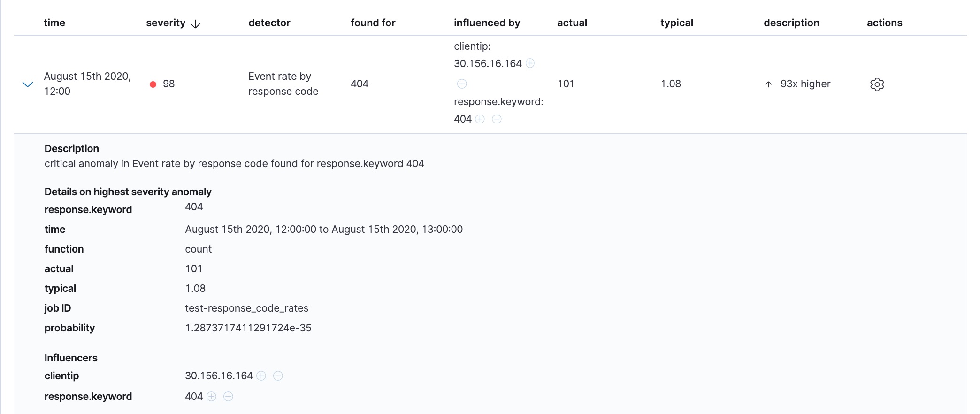Click the time column header
The height and width of the screenshot is (414, 980).
click(54, 23)
